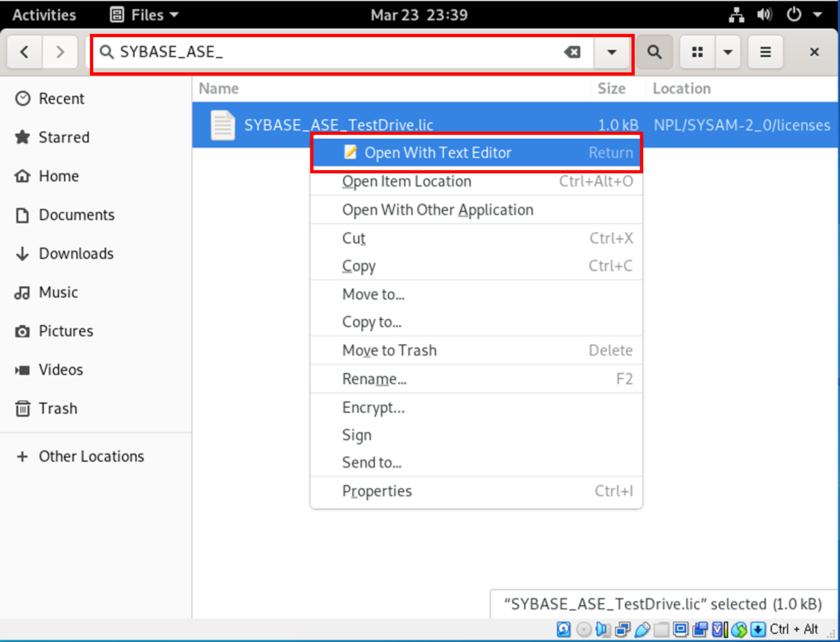Image resolution: width=840 pixels, height=642 pixels.
Task: Toggle the search magnifier button
Action: coord(654,52)
